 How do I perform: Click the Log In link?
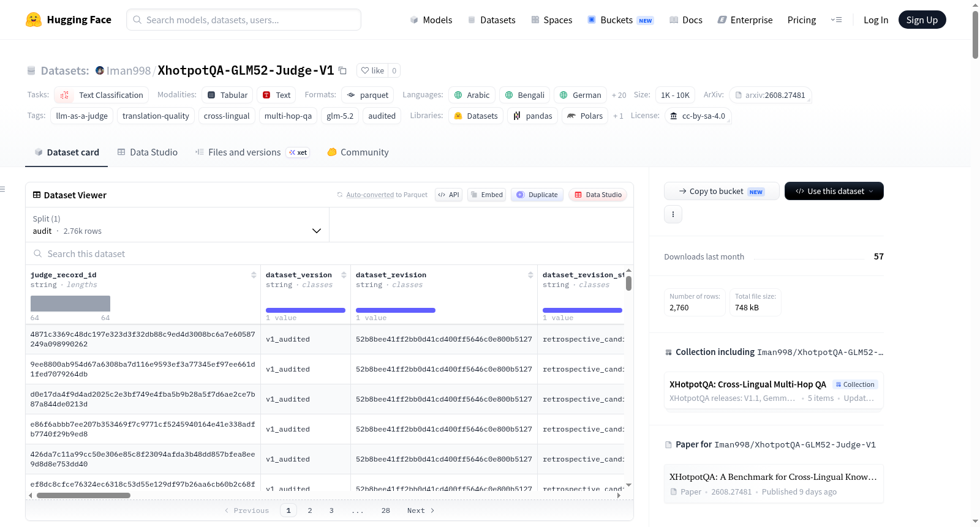point(876,20)
